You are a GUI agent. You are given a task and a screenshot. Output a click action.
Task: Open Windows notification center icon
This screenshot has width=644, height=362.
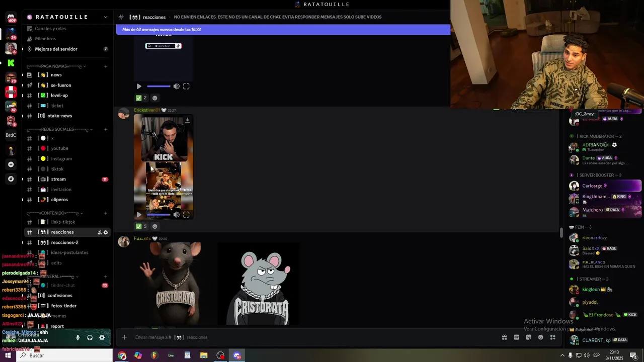coord(633,355)
